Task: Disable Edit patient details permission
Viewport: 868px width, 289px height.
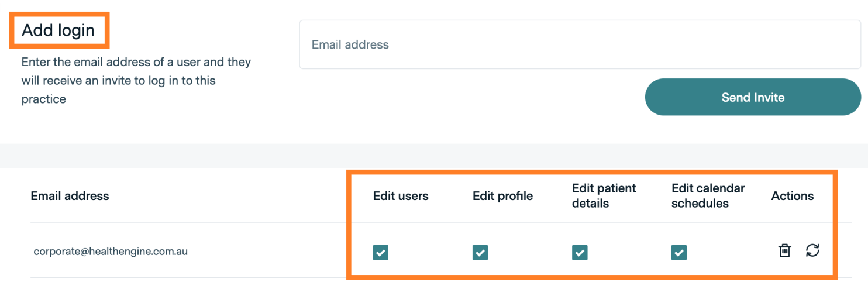Action: tap(580, 252)
